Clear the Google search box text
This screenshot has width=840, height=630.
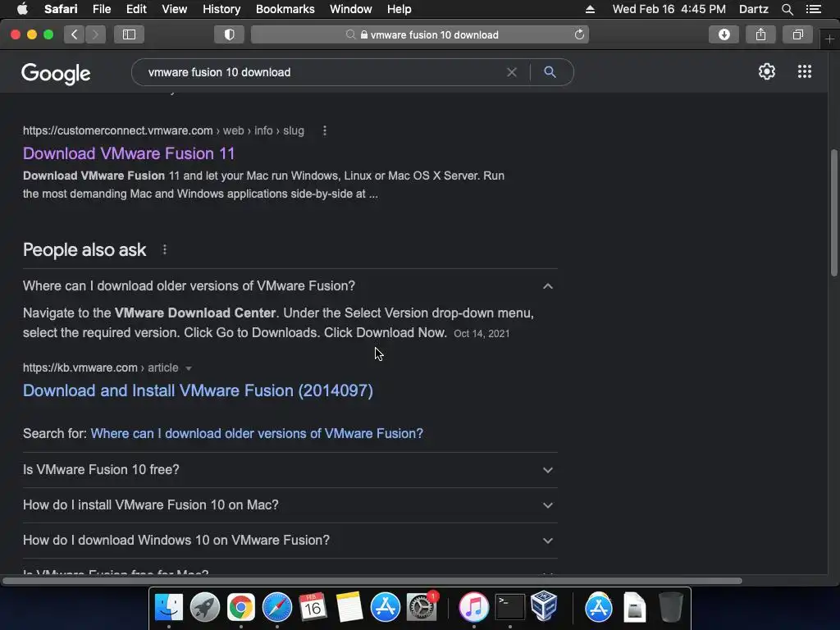coord(512,72)
